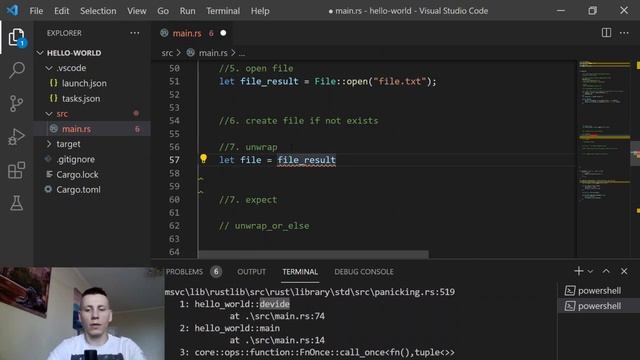Open the Explorer view in activity bar
The height and width of the screenshot is (360, 640).
point(16,37)
